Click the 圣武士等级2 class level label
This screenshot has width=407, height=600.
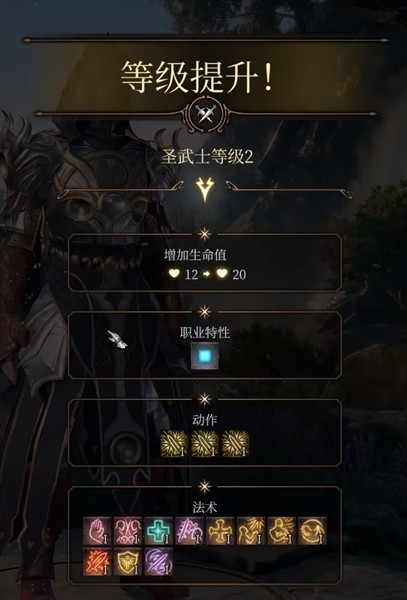click(x=207, y=157)
